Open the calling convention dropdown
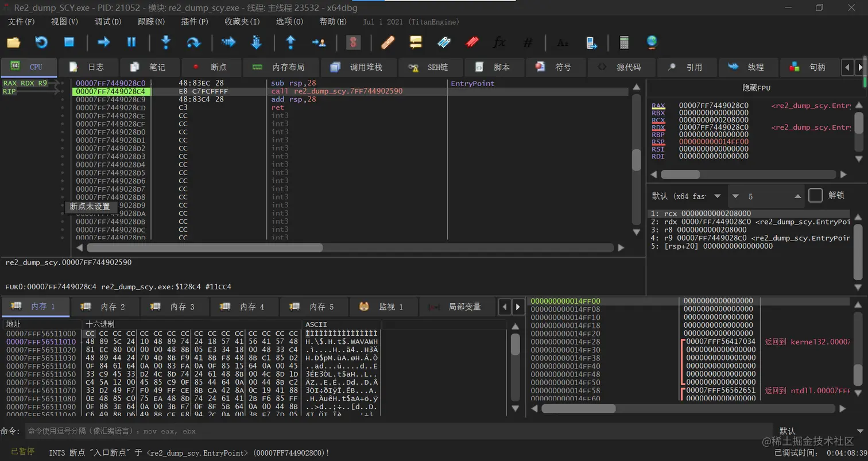This screenshot has width=868, height=461. coord(687,196)
